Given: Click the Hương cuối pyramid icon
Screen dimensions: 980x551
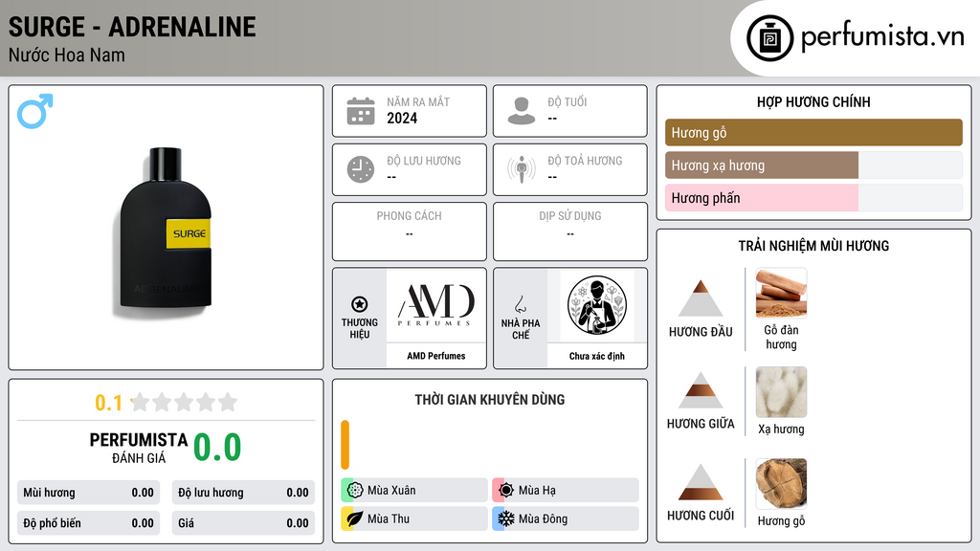Looking at the screenshot, I should [x=701, y=482].
